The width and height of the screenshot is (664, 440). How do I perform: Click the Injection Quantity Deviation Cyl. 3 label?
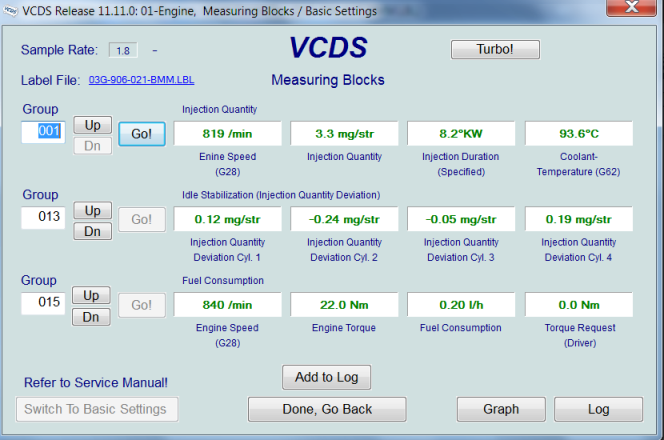click(461, 250)
